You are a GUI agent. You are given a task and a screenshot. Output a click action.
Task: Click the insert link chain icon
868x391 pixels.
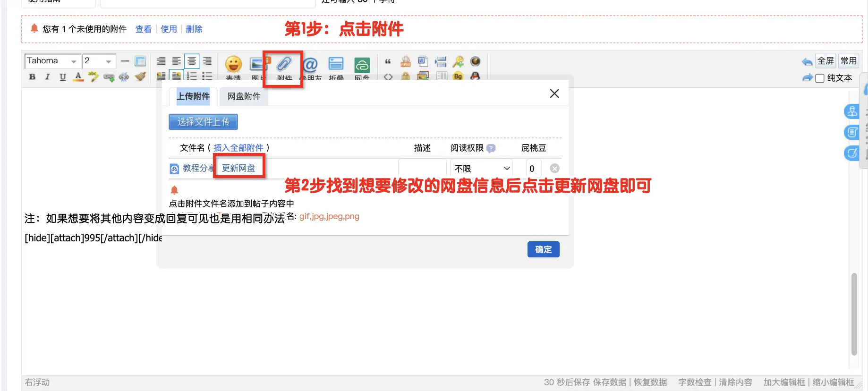pos(109,77)
